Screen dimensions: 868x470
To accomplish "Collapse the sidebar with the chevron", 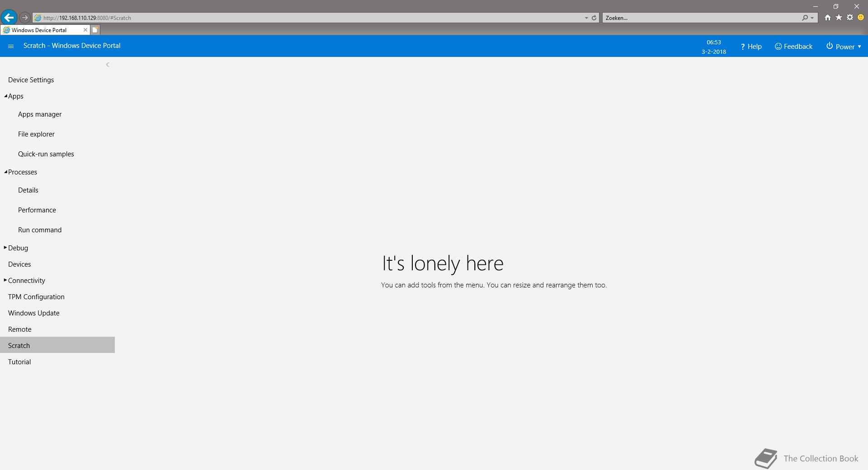I will coord(108,65).
